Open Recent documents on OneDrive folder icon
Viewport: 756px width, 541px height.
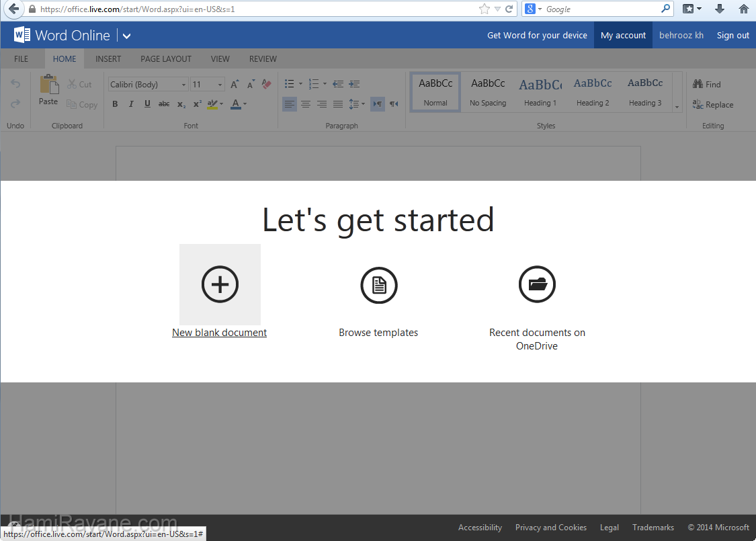point(537,284)
